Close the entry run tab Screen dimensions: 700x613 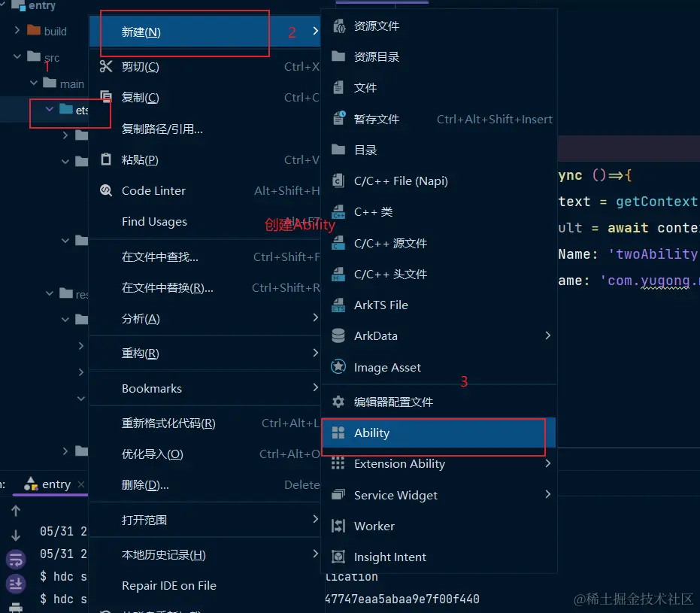point(80,484)
